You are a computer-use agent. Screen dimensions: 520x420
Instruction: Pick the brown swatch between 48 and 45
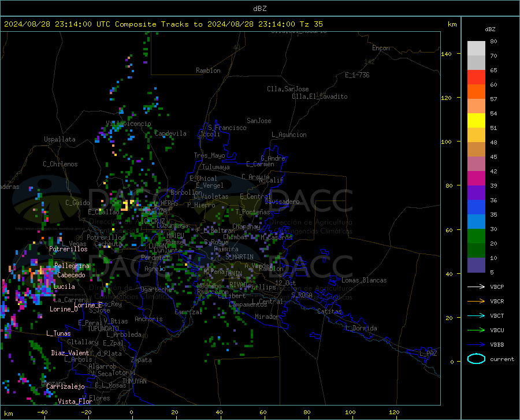(x=476, y=150)
